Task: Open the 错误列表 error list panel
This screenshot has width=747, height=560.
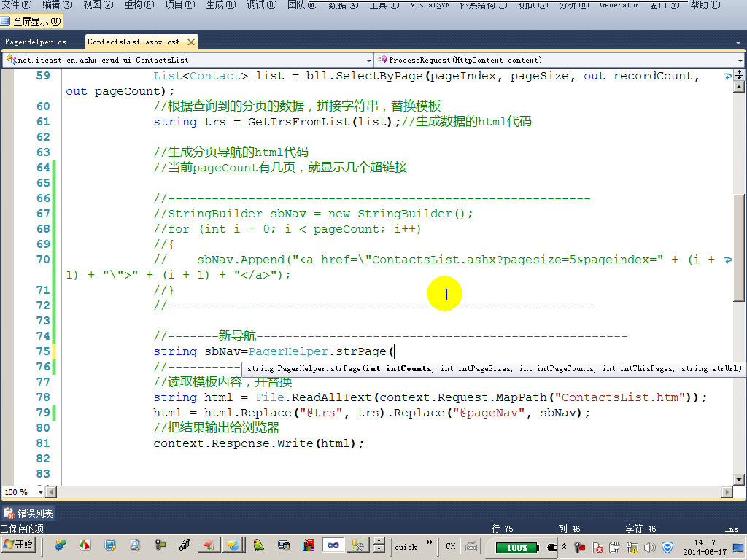Action: [x=27, y=513]
